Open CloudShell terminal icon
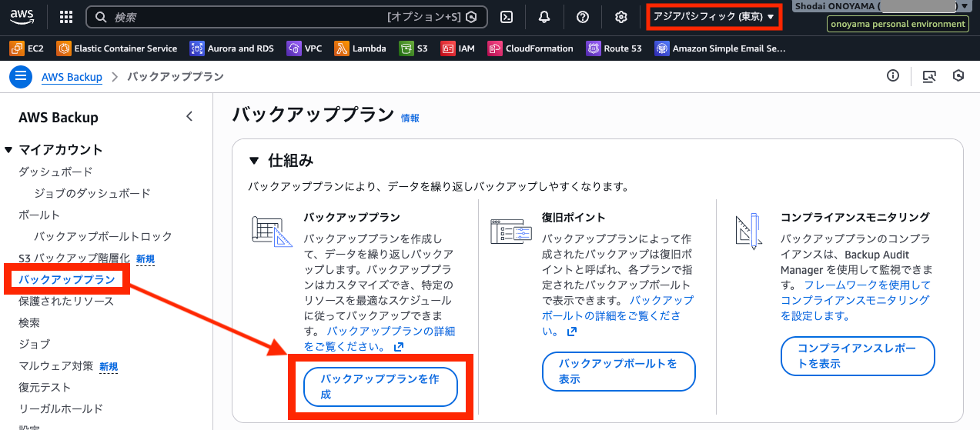Image resolution: width=980 pixels, height=430 pixels. point(507,17)
